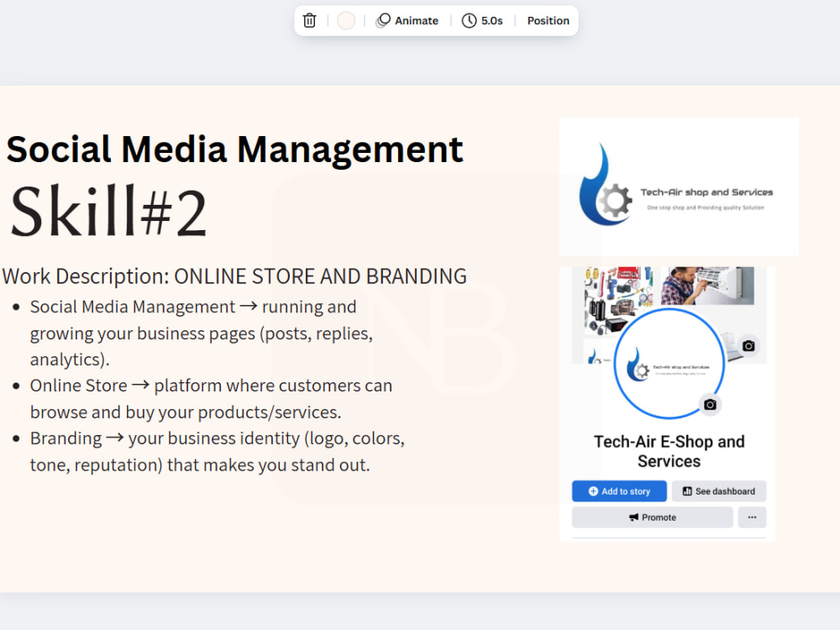Select the technician cover photo
This screenshot has width=840, height=630.
point(707,286)
